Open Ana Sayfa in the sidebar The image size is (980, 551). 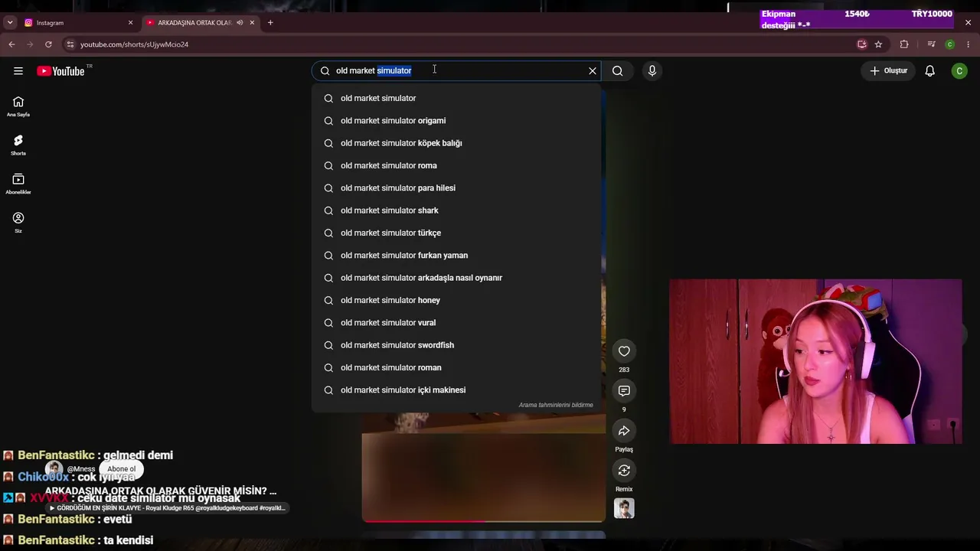click(x=18, y=106)
